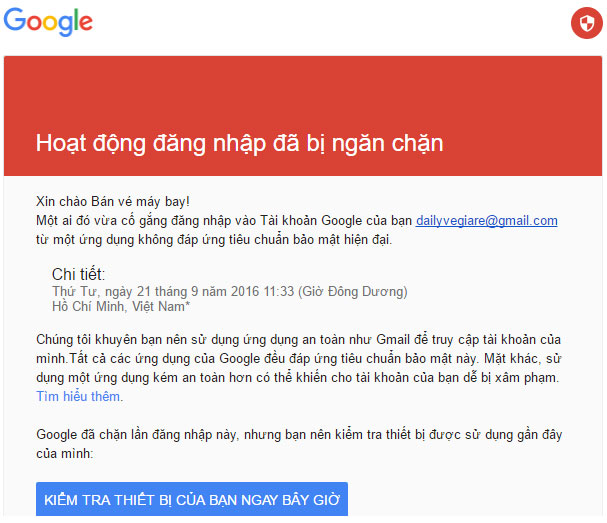Click the red security shield icon
This screenshot has width=607, height=523.
(586, 23)
